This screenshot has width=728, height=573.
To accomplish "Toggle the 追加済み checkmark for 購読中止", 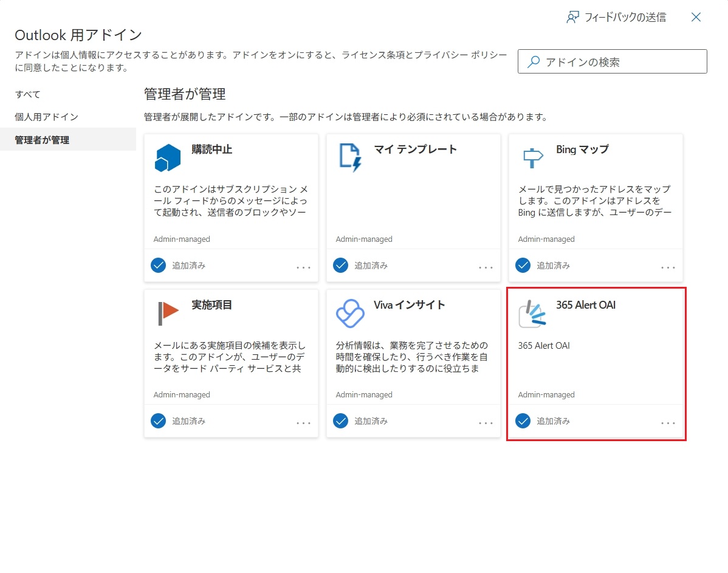I will (x=158, y=266).
